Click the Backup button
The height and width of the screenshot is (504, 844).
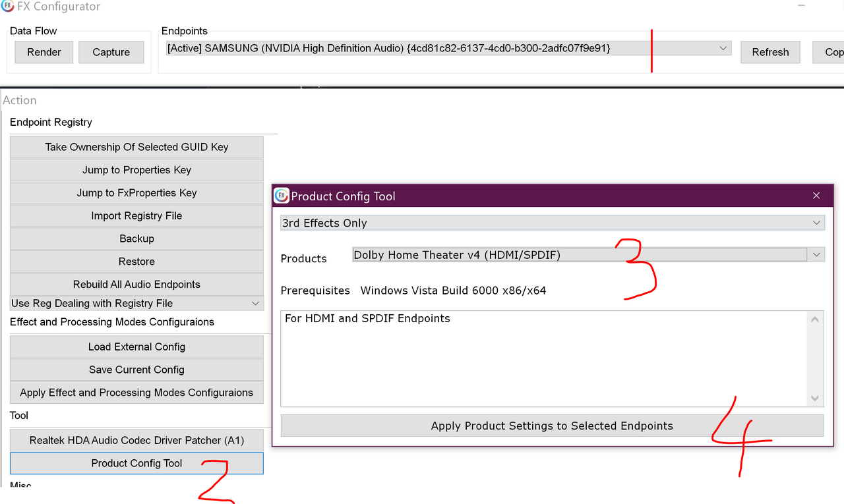[x=136, y=238]
